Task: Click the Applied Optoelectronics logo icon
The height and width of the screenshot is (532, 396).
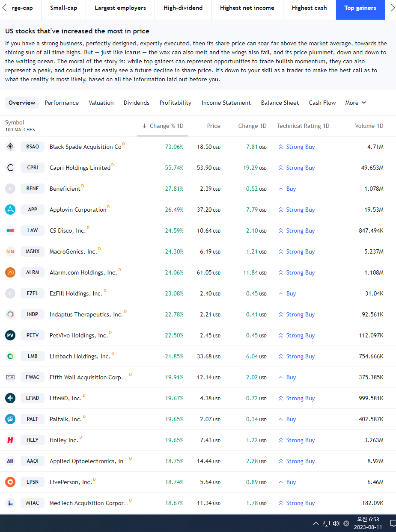Action: [x=10, y=461]
